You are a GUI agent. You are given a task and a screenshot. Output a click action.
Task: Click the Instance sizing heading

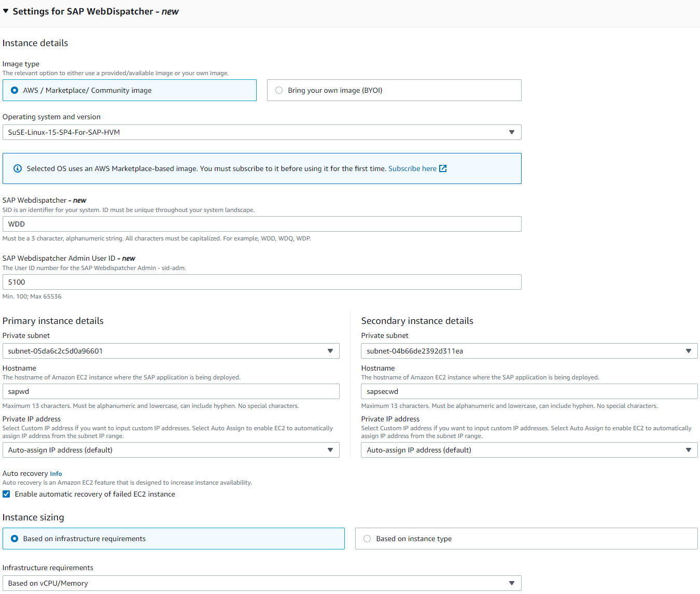(33, 517)
